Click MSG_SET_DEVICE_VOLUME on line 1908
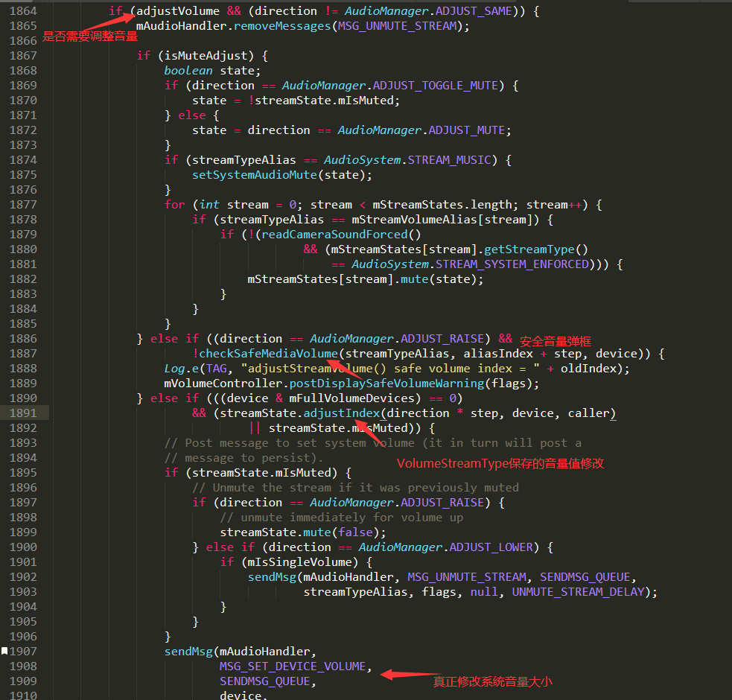 pyautogui.click(x=293, y=666)
